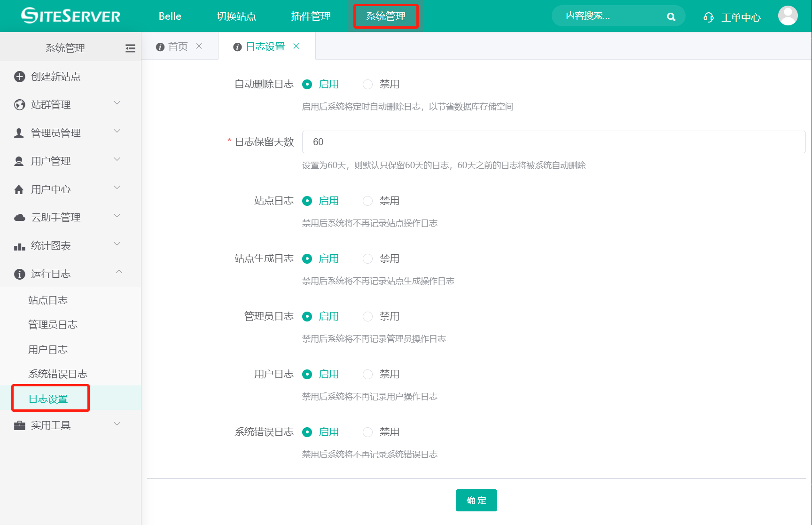Click the 工单中心 headset icon
Viewport: 812px width, 525px height.
[708, 17]
